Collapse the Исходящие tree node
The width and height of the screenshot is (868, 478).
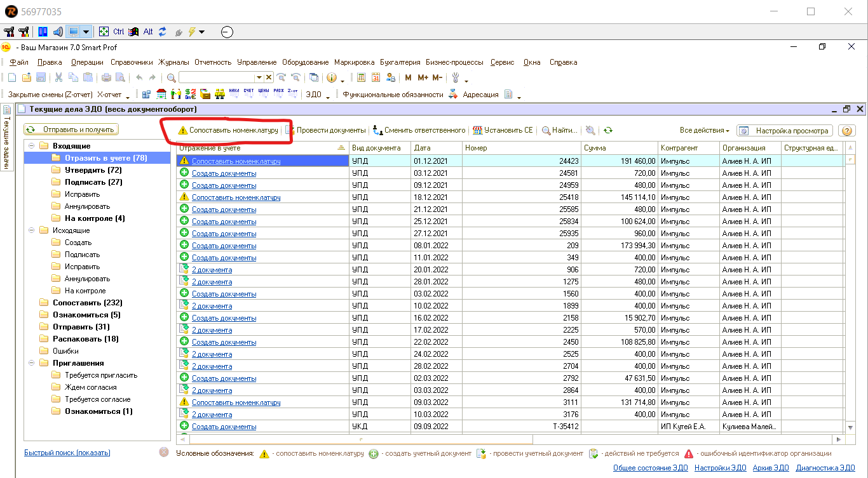[30, 230]
